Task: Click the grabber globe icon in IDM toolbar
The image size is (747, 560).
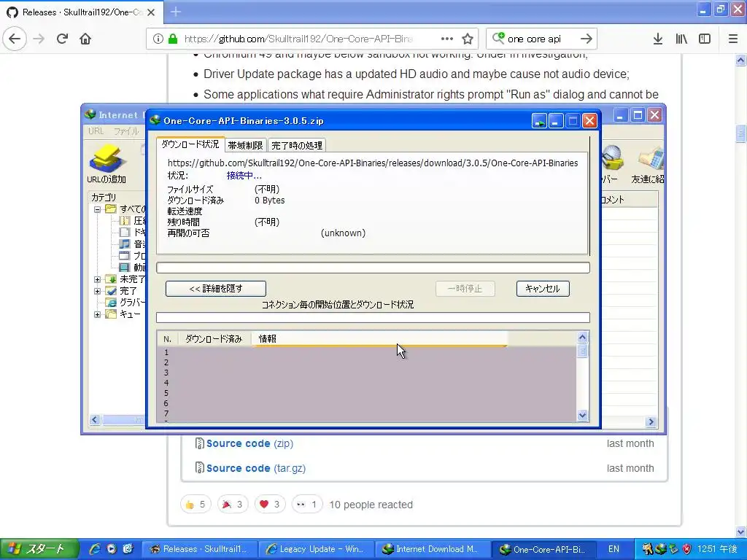Action: click(x=611, y=158)
